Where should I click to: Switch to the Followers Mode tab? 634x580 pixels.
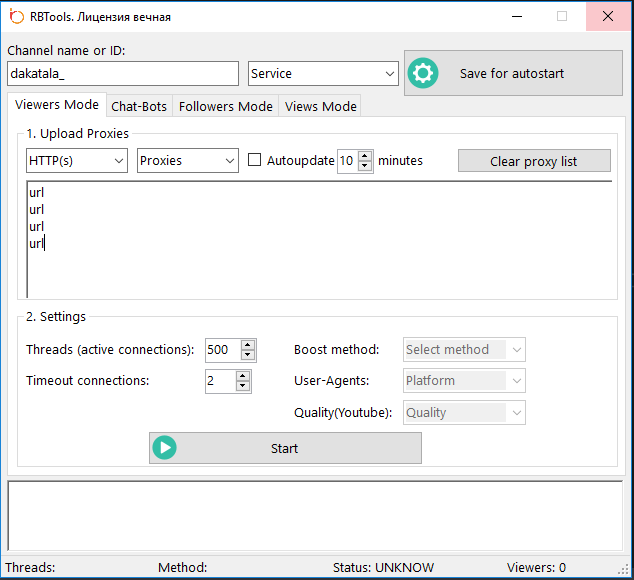(x=225, y=106)
